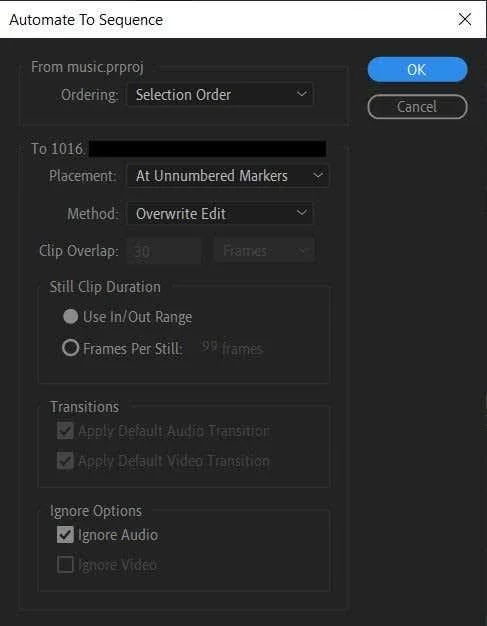Screen dimensions: 487x626
Task: Select the Frames Per Still radio button
Action: click(71, 348)
